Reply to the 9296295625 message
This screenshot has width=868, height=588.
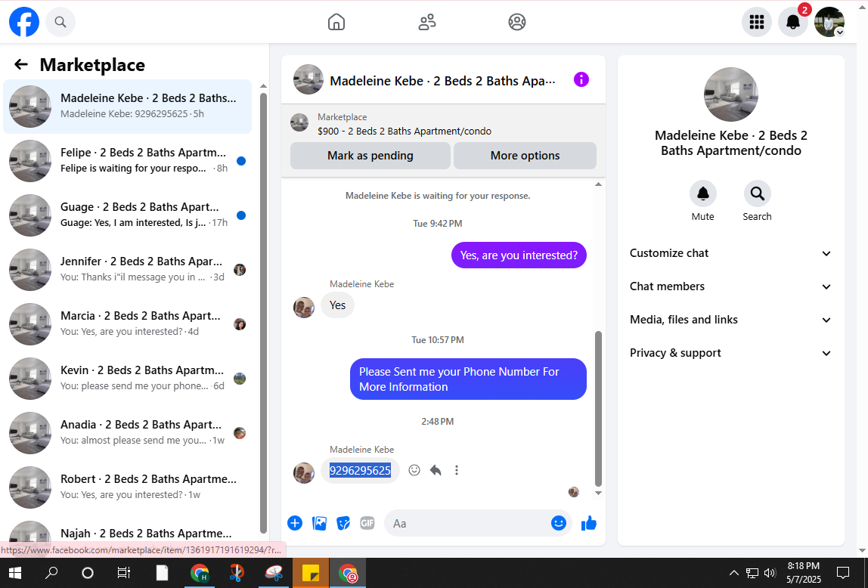(436, 470)
